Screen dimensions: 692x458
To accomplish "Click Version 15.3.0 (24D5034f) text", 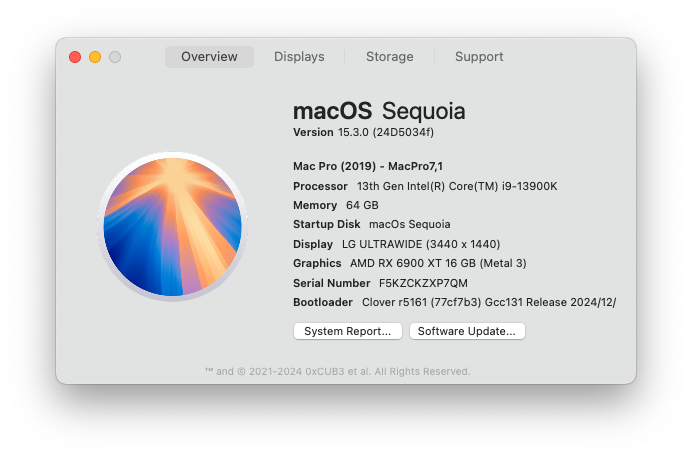I will (363, 132).
